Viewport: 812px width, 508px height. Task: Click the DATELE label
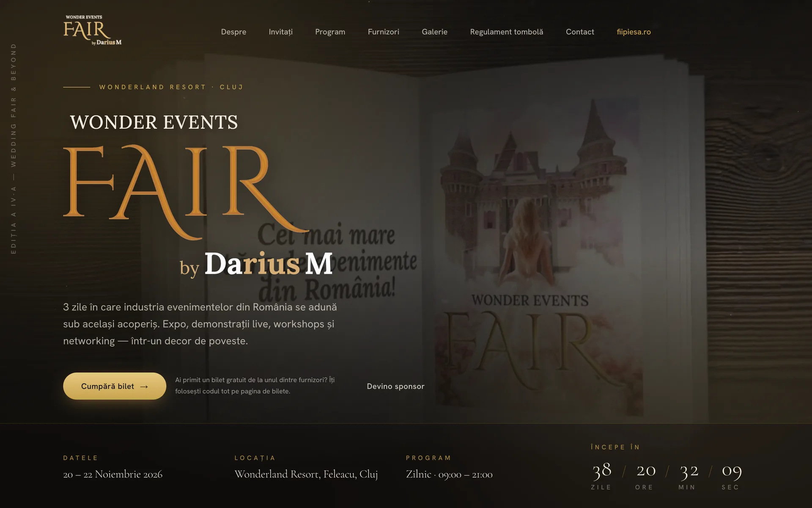tap(80, 458)
